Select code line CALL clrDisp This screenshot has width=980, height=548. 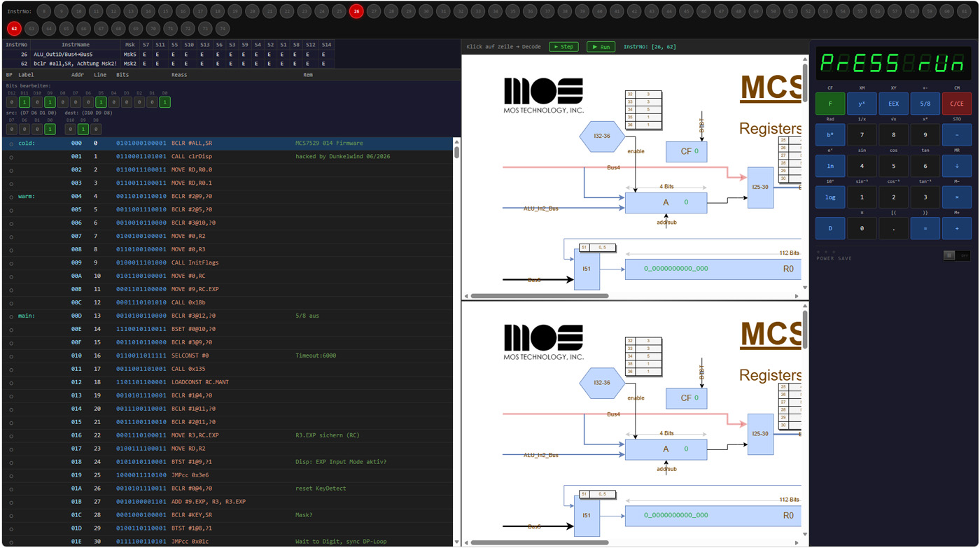pos(228,157)
